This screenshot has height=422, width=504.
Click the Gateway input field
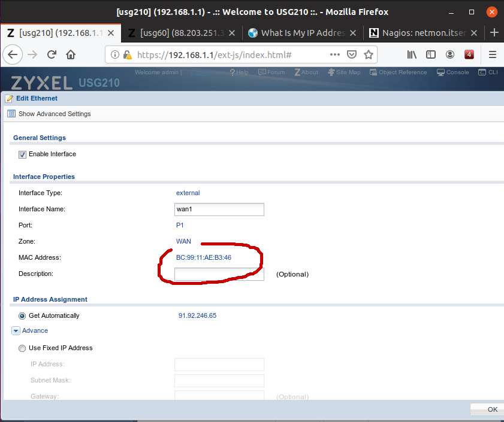pyautogui.click(x=219, y=395)
